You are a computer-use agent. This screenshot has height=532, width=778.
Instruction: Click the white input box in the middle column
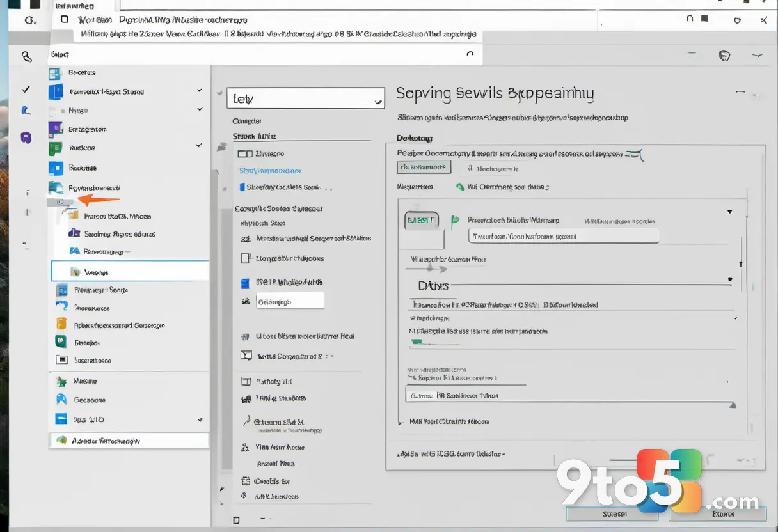point(290,301)
